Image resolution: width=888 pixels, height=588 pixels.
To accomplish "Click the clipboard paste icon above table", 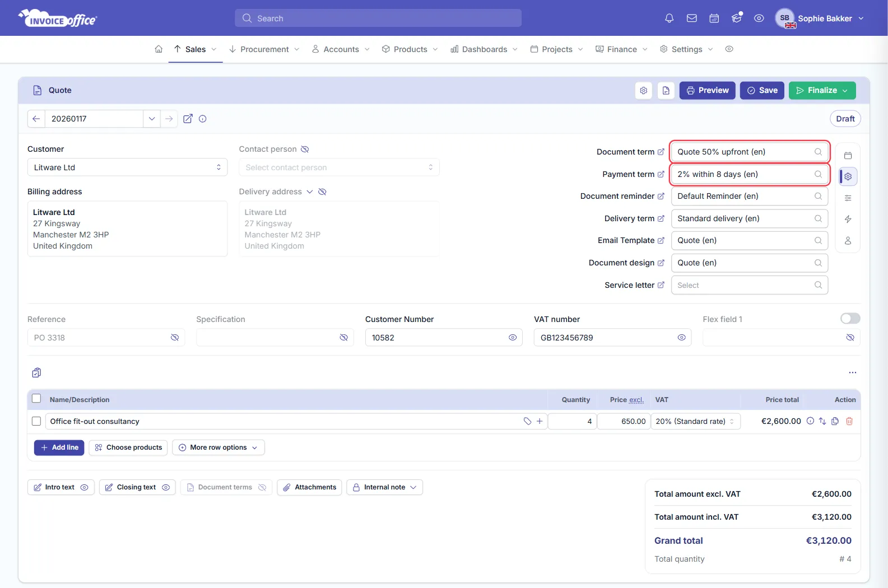I will pyautogui.click(x=36, y=373).
